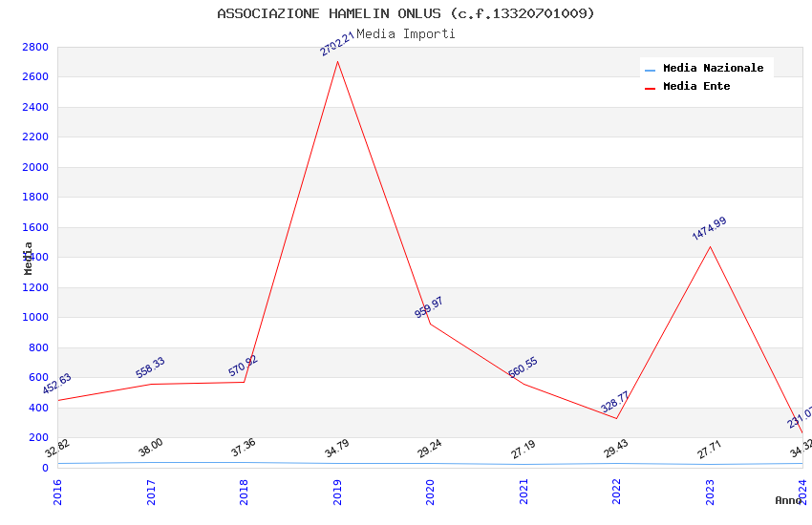Viewport: 812px width, 525px height.
Task: Click the blue Media Nazionale legend swatch
Action: 650,70
